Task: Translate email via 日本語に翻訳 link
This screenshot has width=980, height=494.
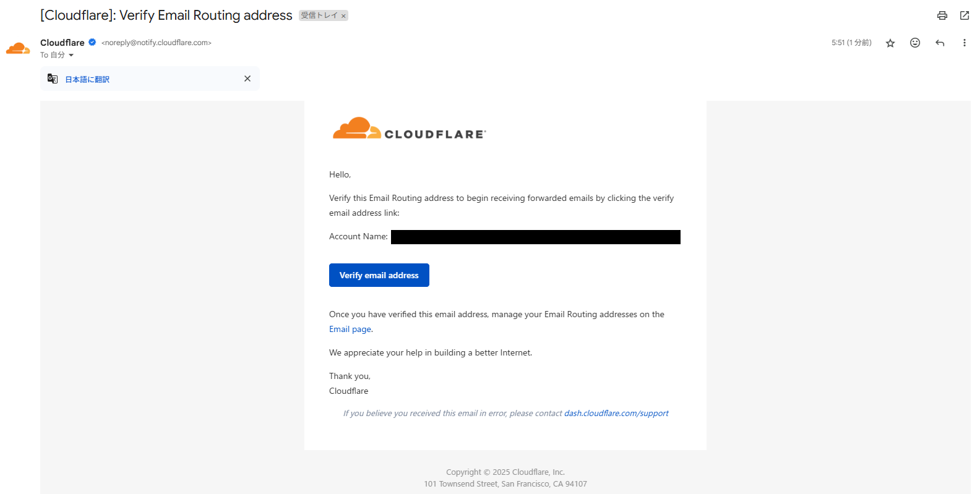Action: pos(87,79)
